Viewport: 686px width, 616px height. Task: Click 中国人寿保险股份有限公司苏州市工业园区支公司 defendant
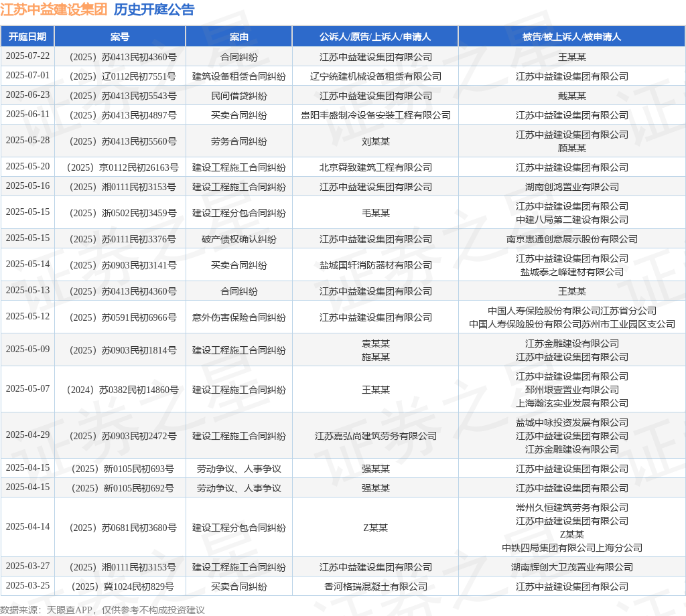pos(572,324)
